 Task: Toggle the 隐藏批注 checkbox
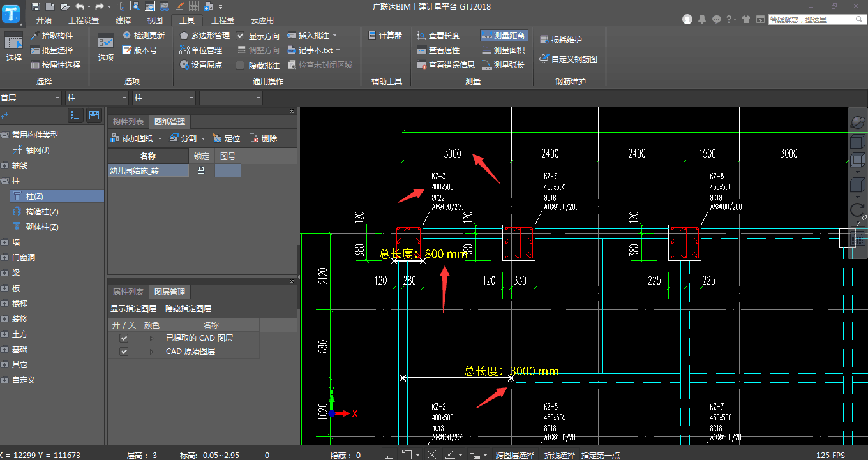(240, 65)
